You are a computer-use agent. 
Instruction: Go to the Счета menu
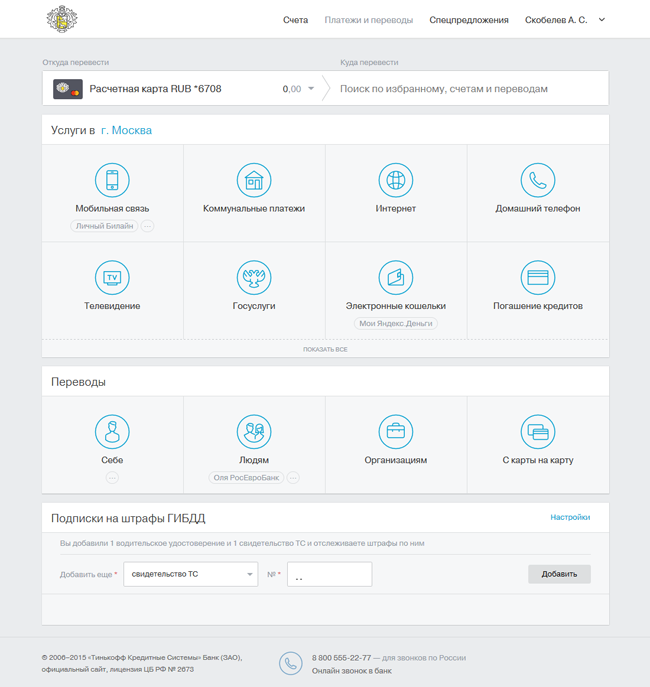tap(295, 20)
